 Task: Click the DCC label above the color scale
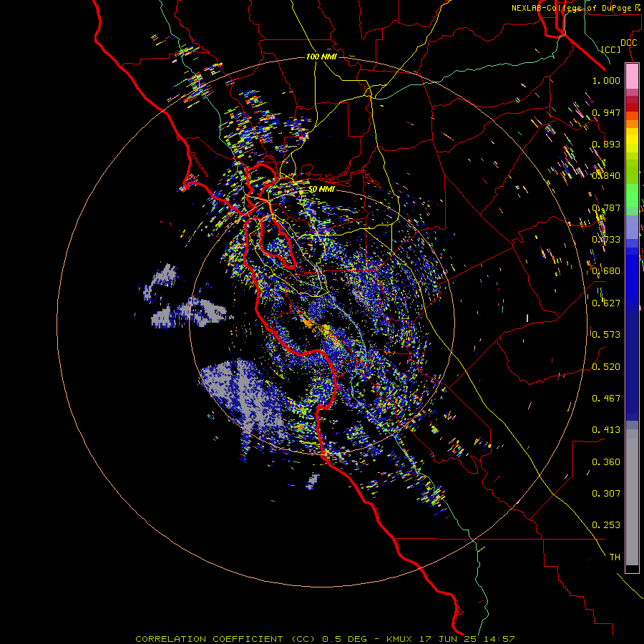point(628,43)
